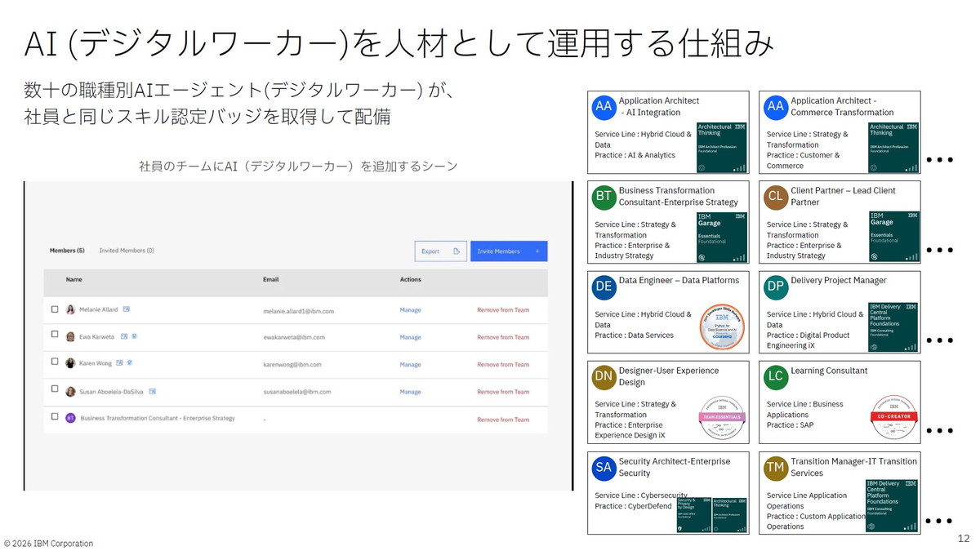Click Melanie Allard's avatar photo
Screen dimensions: 980x551
pos(70,310)
